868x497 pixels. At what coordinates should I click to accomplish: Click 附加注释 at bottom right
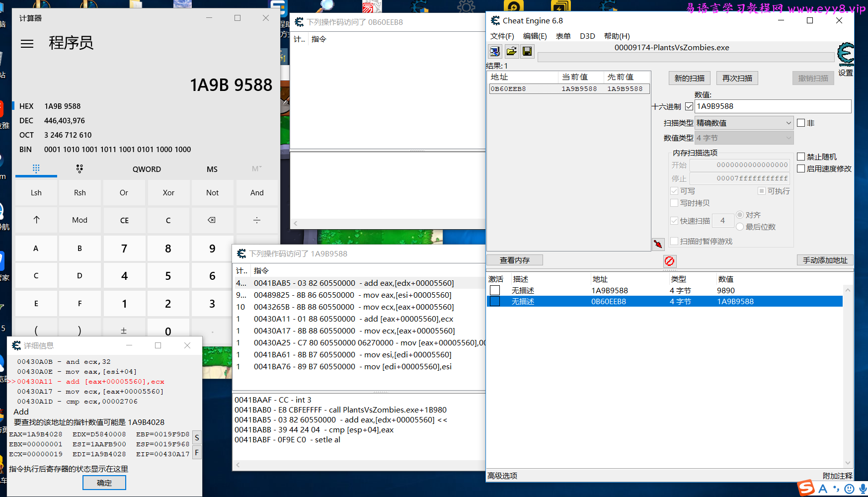tap(837, 476)
